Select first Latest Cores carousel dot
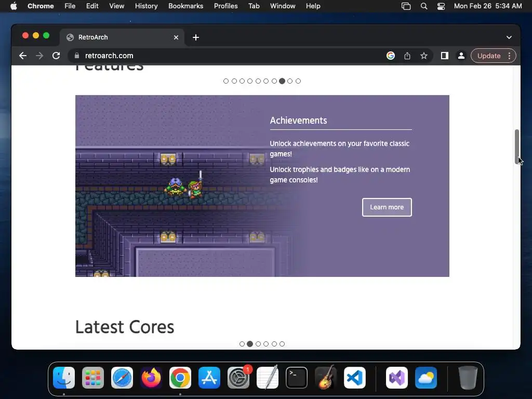Image resolution: width=532 pixels, height=399 pixels. [242, 344]
